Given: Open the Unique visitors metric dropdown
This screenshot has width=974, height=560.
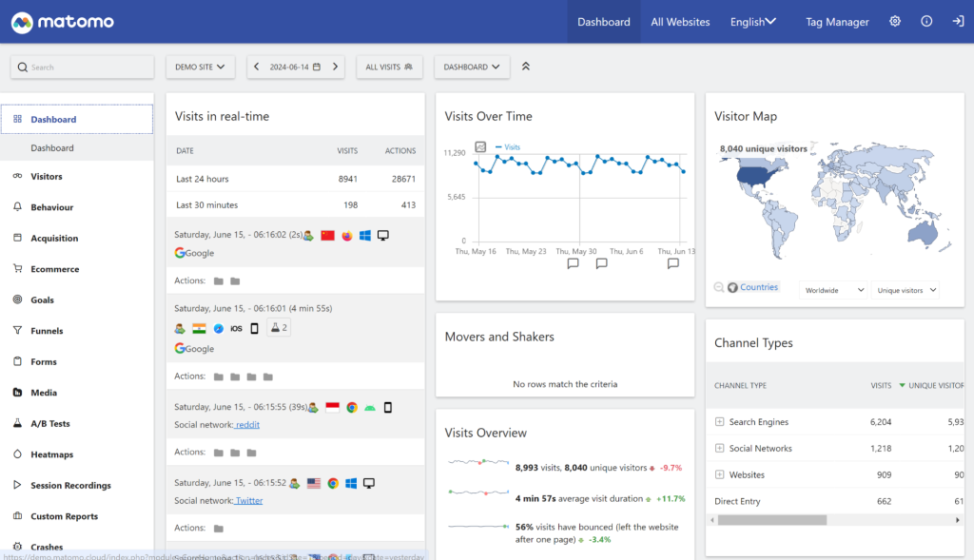Looking at the screenshot, I should (x=905, y=289).
